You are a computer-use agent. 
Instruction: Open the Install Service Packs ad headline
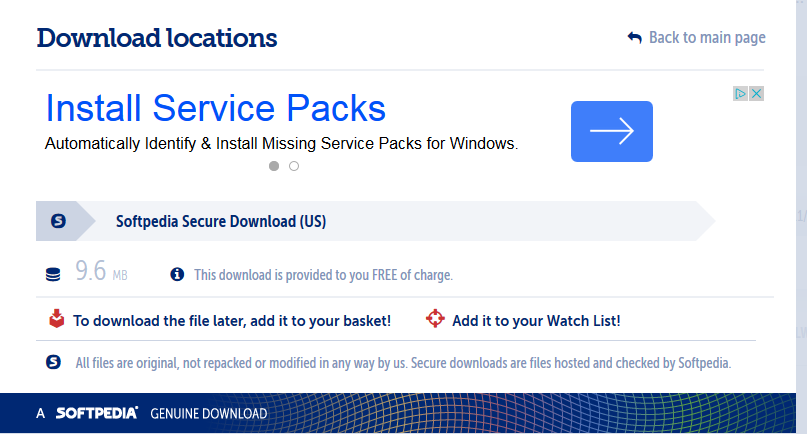[216, 108]
